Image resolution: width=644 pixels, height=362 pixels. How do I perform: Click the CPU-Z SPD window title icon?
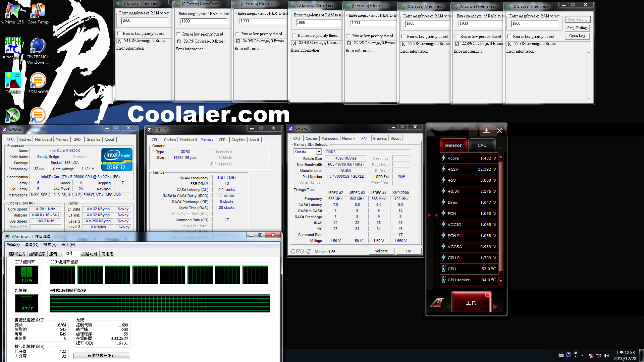tap(291, 128)
